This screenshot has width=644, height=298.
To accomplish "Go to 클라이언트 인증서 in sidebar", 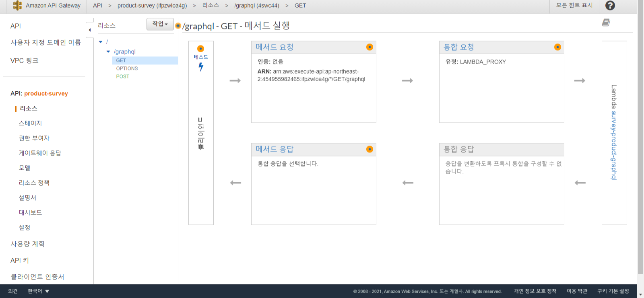I will coord(37,277).
